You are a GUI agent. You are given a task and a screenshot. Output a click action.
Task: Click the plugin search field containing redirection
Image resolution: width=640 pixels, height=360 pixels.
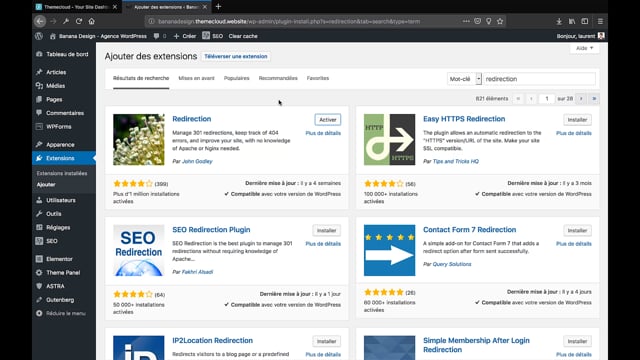tap(540, 79)
